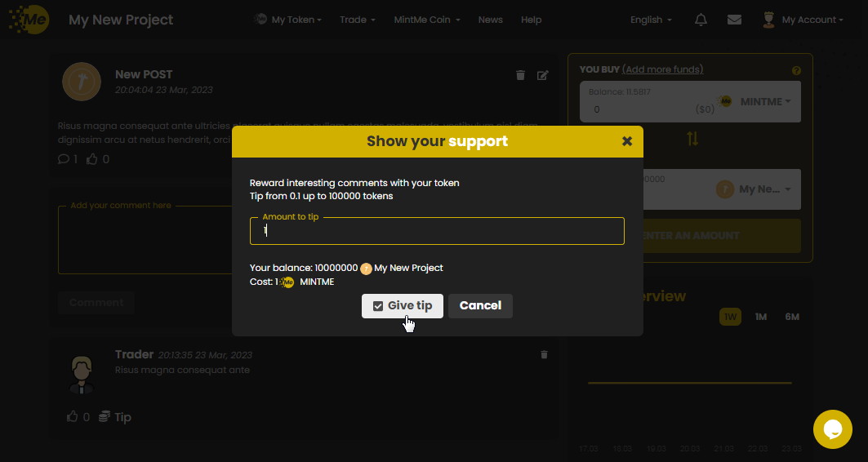Click the notification bell icon

coord(701,20)
